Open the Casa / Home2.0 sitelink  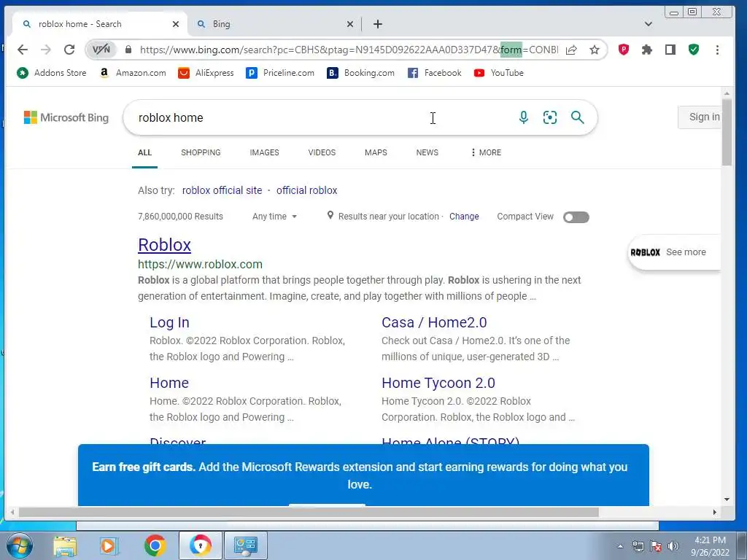click(434, 322)
